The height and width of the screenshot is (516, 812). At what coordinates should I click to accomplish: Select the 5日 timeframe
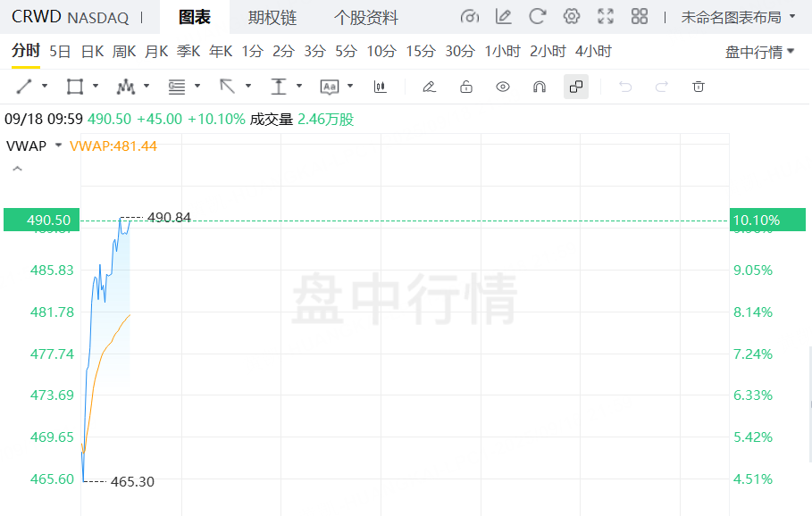coord(60,51)
